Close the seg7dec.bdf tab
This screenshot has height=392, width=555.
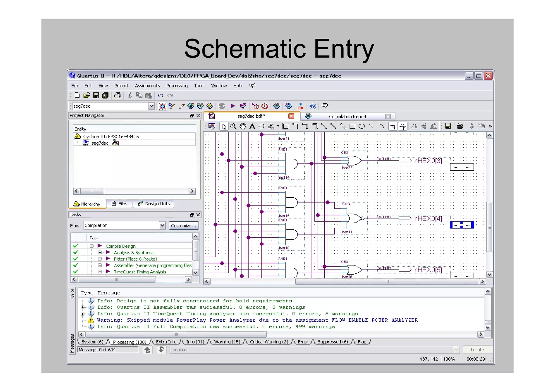[291, 116]
